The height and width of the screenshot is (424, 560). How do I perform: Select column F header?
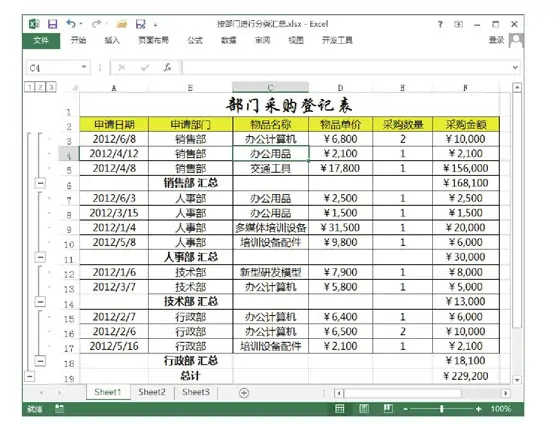click(466, 88)
